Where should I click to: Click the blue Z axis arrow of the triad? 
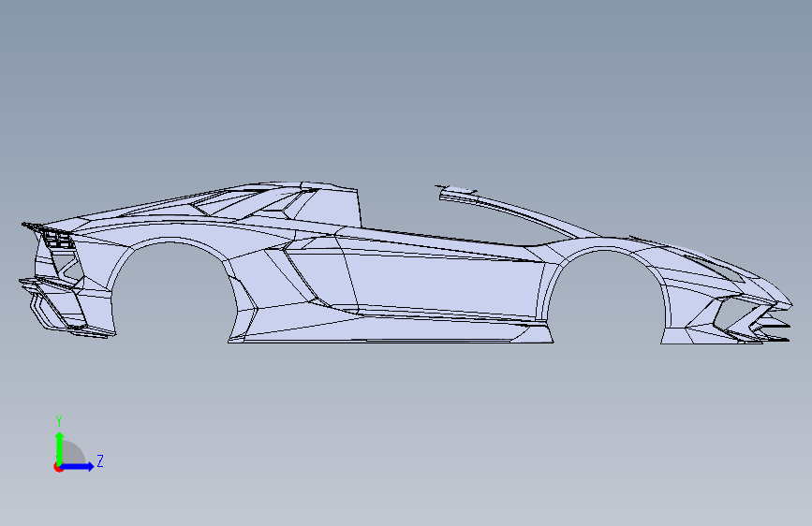[77, 466]
